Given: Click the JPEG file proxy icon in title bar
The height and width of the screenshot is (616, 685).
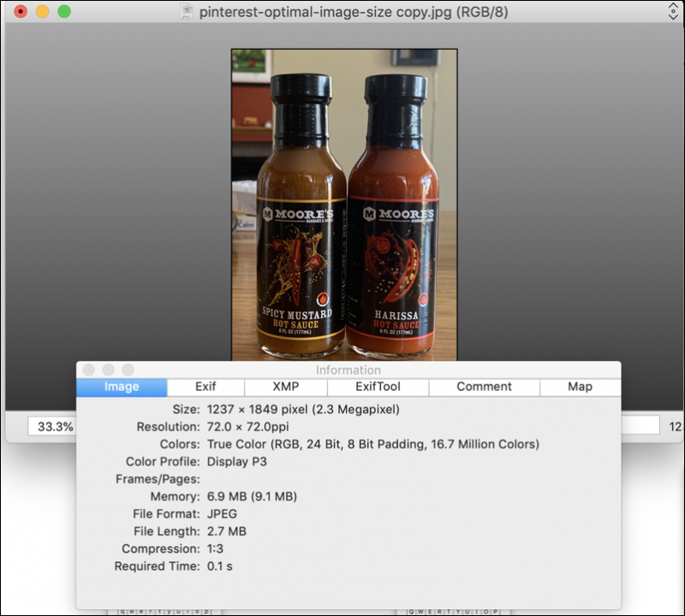Looking at the screenshot, I should (x=187, y=12).
